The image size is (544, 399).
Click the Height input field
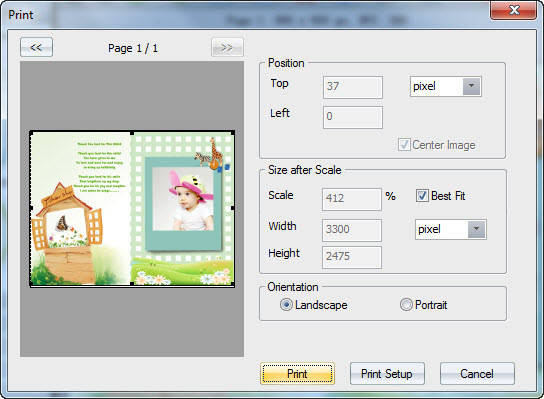(x=352, y=257)
